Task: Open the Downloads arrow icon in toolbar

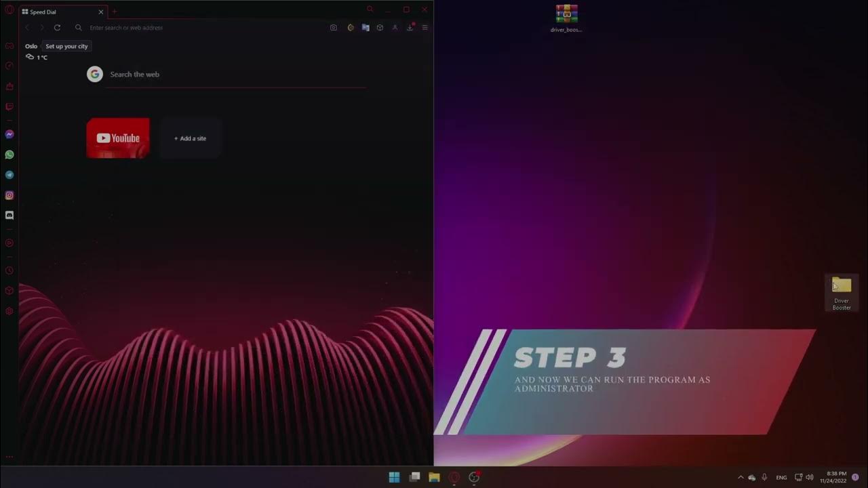Action: pyautogui.click(x=410, y=28)
